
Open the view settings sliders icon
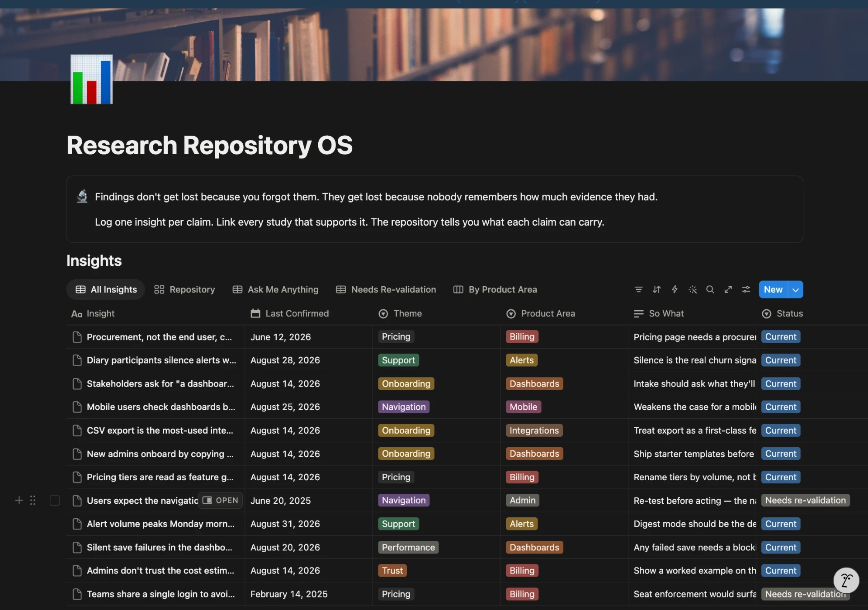point(746,289)
